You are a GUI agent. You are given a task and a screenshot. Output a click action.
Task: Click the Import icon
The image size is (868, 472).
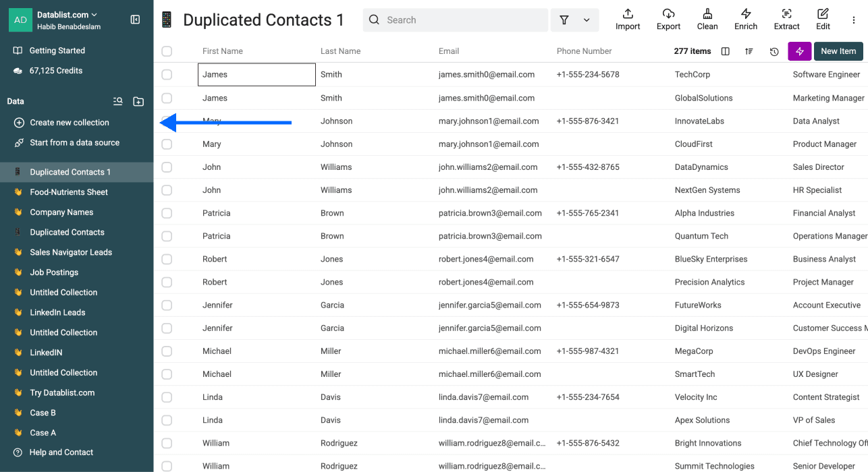click(x=627, y=19)
